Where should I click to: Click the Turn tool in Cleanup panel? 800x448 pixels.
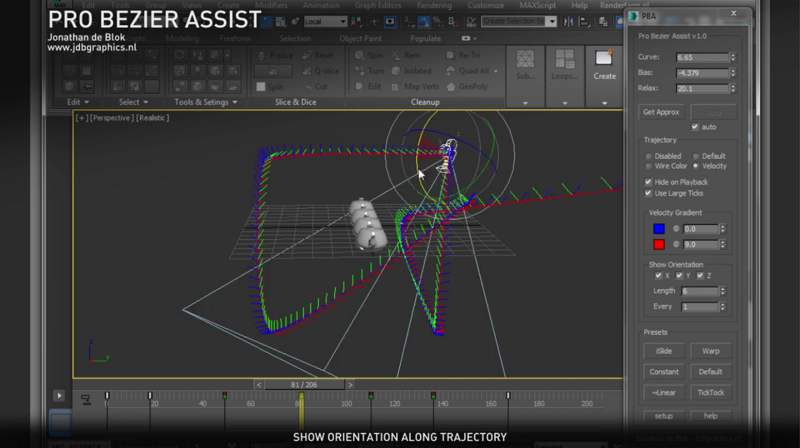pos(370,71)
